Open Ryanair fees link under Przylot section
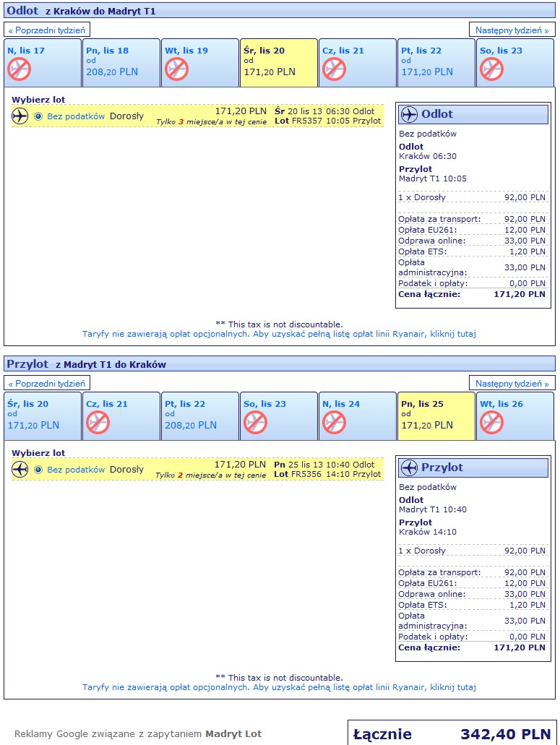The height and width of the screenshot is (745, 560). pos(279,687)
